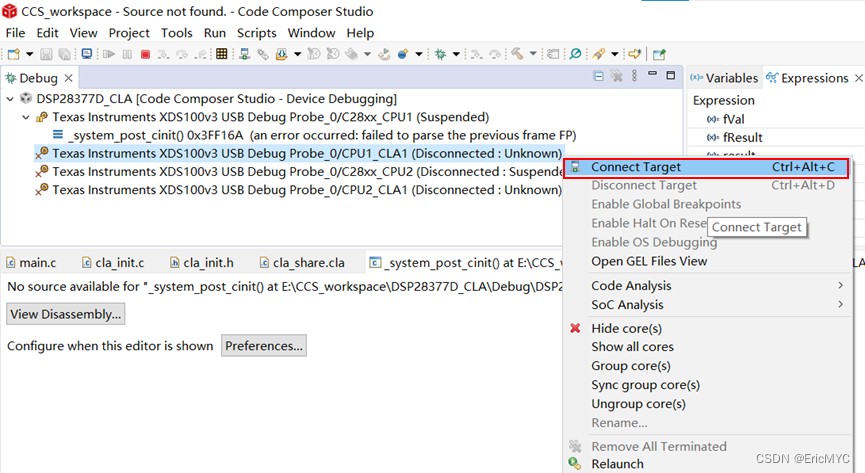The image size is (865, 473).
Task: Open the New dropdown arrow in toolbar
Action: coord(29,54)
